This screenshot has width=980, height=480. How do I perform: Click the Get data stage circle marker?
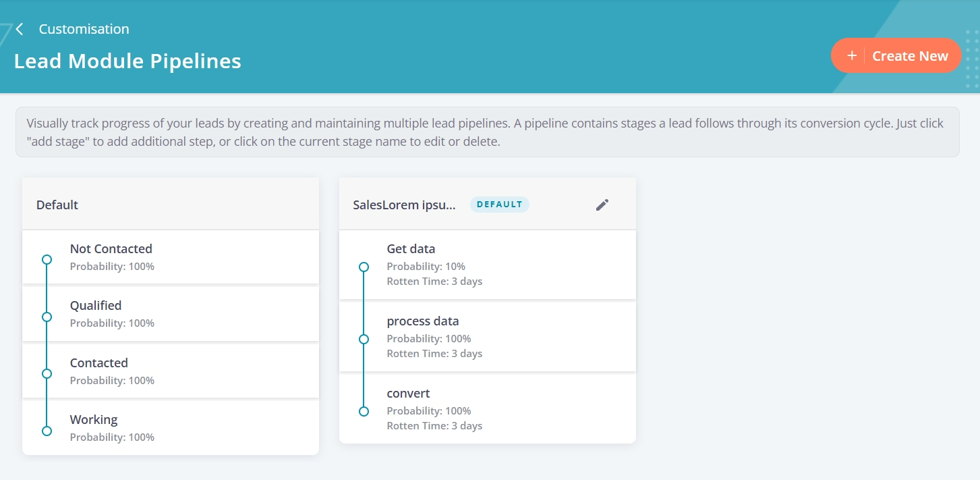coord(364,267)
